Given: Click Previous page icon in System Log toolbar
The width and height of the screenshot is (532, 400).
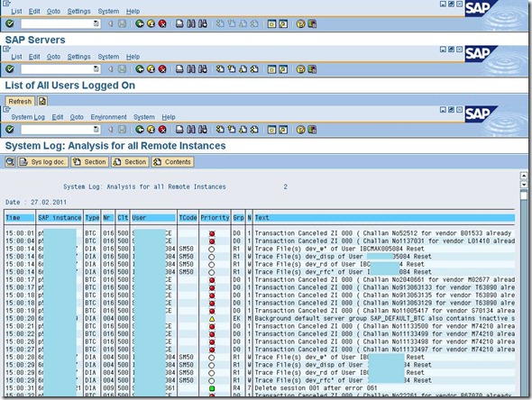Looking at the screenshot, I should tap(232, 130).
